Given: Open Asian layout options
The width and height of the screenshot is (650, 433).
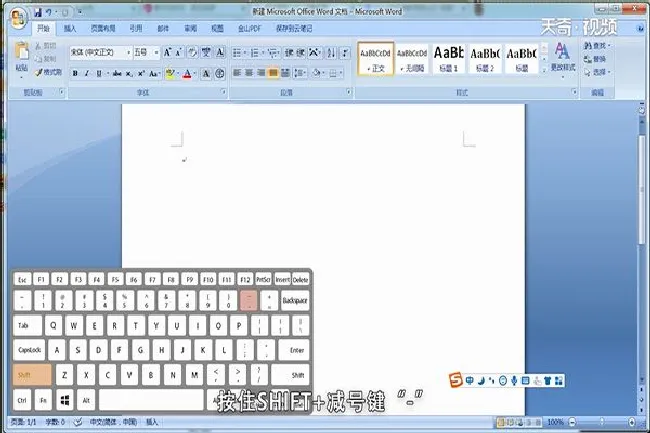Looking at the screenshot, I should tap(315, 53).
